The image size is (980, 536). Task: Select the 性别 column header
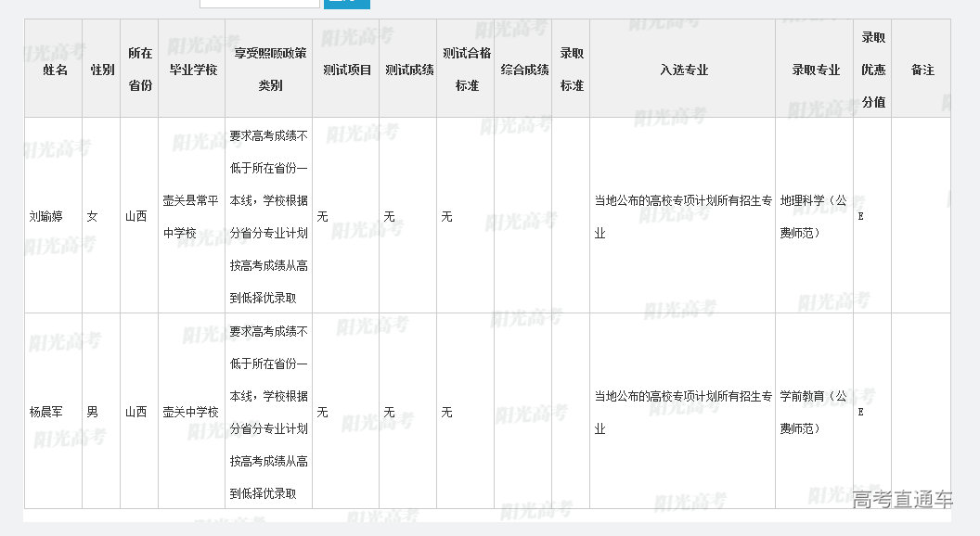point(102,70)
